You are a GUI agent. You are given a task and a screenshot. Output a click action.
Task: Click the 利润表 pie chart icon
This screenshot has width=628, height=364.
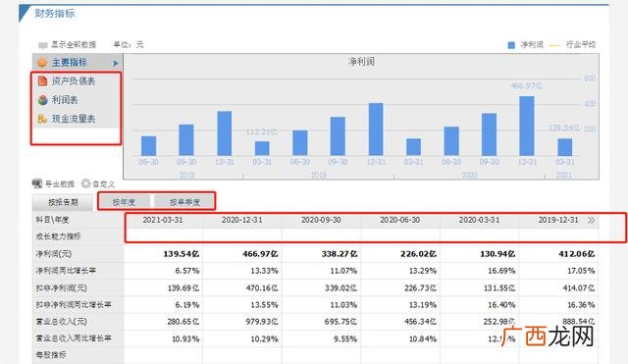click(x=42, y=100)
